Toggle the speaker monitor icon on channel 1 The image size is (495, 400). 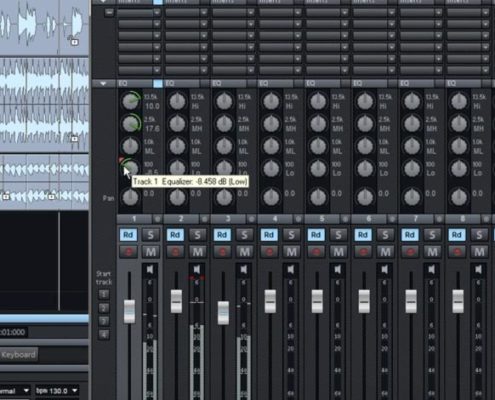pos(150,269)
